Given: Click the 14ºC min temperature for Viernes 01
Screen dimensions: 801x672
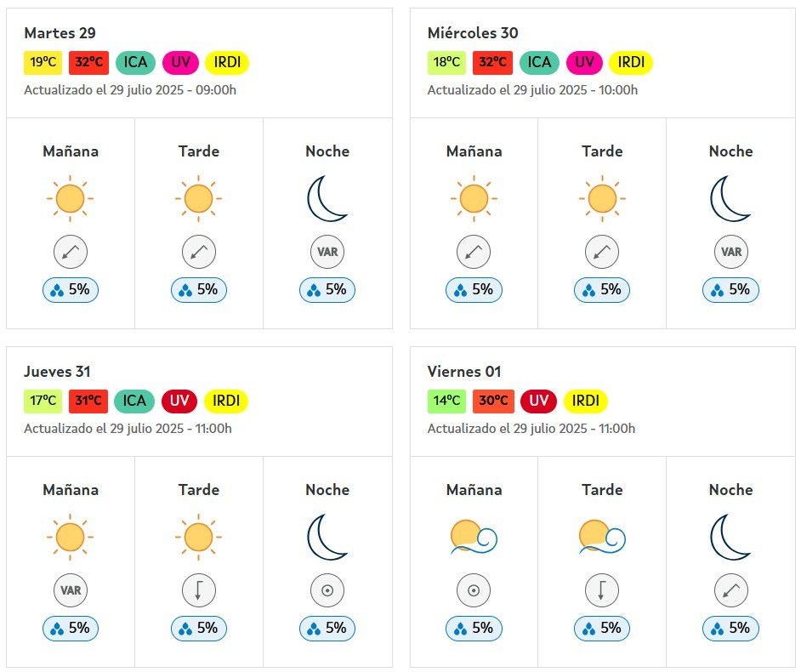Looking at the screenshot, I should (446, 401).
